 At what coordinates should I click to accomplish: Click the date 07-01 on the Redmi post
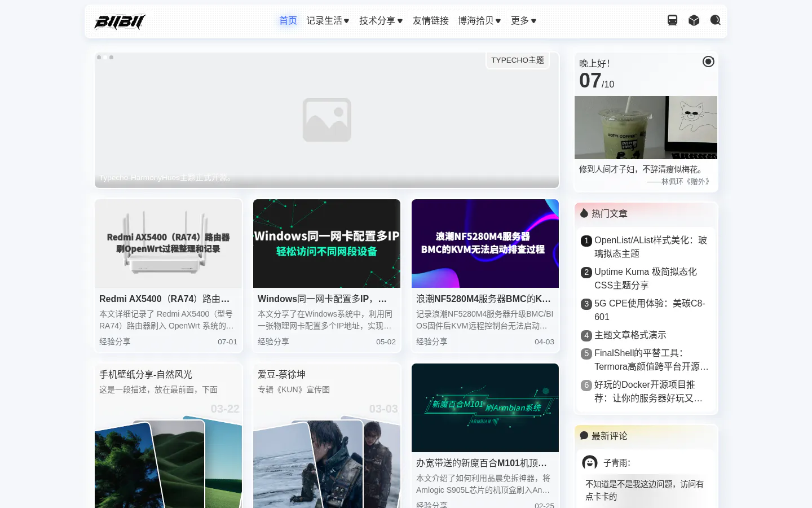228,342
